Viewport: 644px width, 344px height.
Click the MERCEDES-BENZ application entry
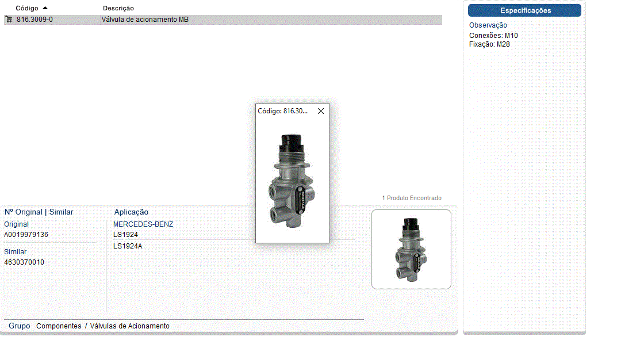tap(143, 224)
